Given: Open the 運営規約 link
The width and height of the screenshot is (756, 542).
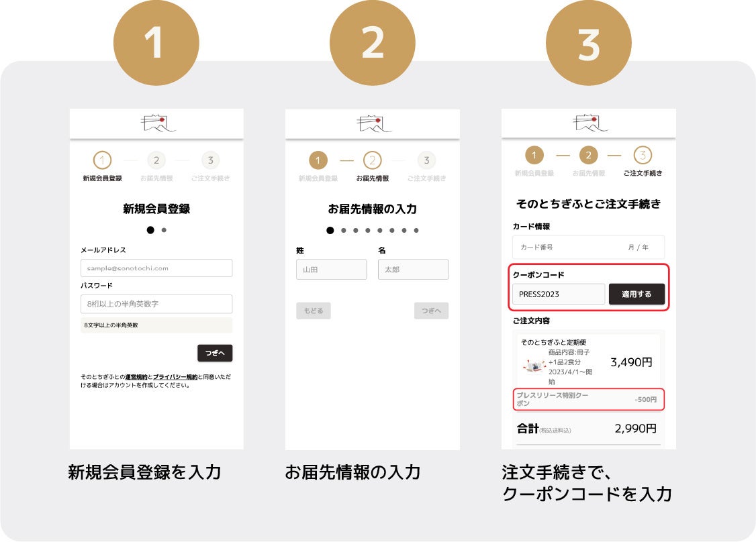Looking at the screenshot, I should [x=136, y=377].
